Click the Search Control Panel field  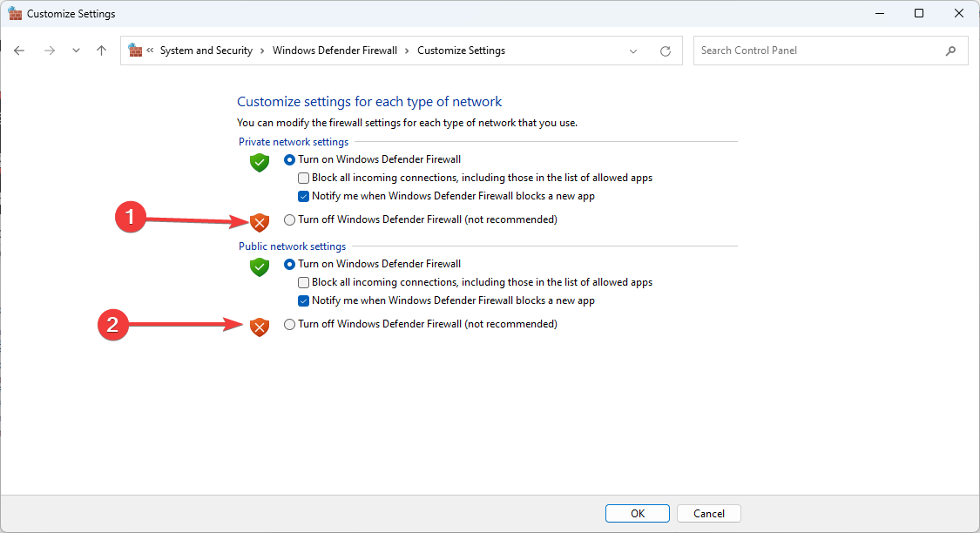tap(831, 51)
